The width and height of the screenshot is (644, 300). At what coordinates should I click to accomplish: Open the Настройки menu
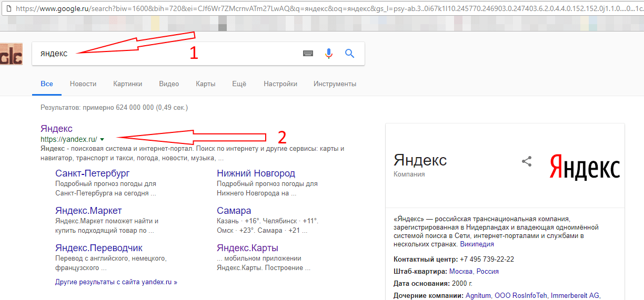pyautogui.click(x=280, y=84)
